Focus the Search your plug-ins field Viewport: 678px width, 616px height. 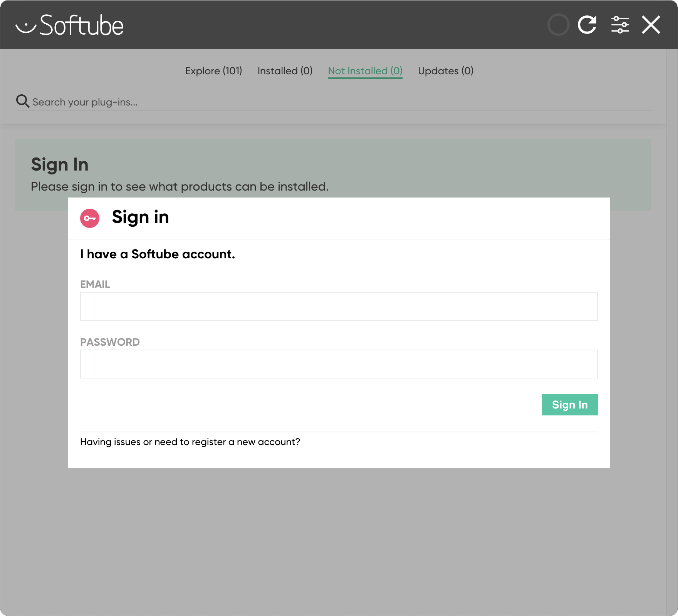pos(333,102)
